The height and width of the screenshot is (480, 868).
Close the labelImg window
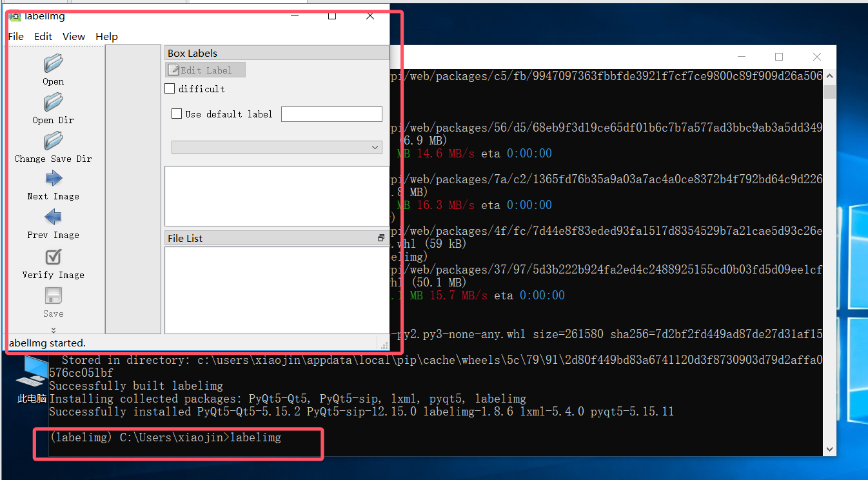tap(370, 16)
